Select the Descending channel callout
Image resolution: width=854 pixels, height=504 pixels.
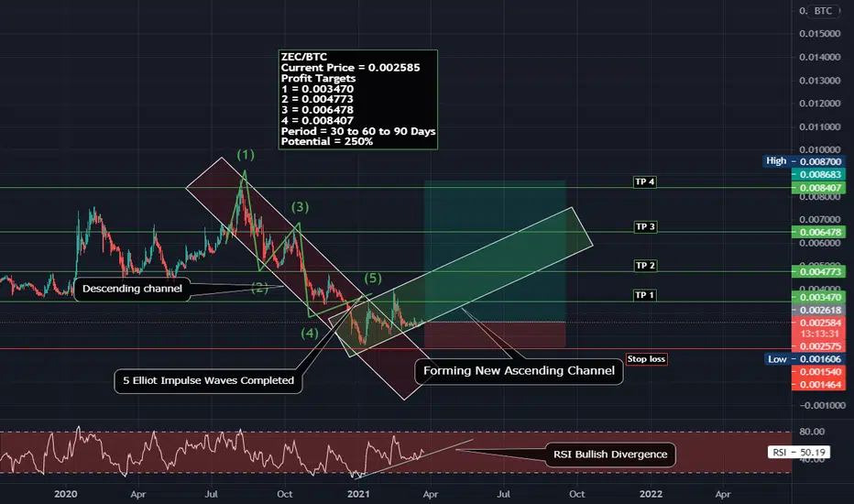tap(132, 289)
